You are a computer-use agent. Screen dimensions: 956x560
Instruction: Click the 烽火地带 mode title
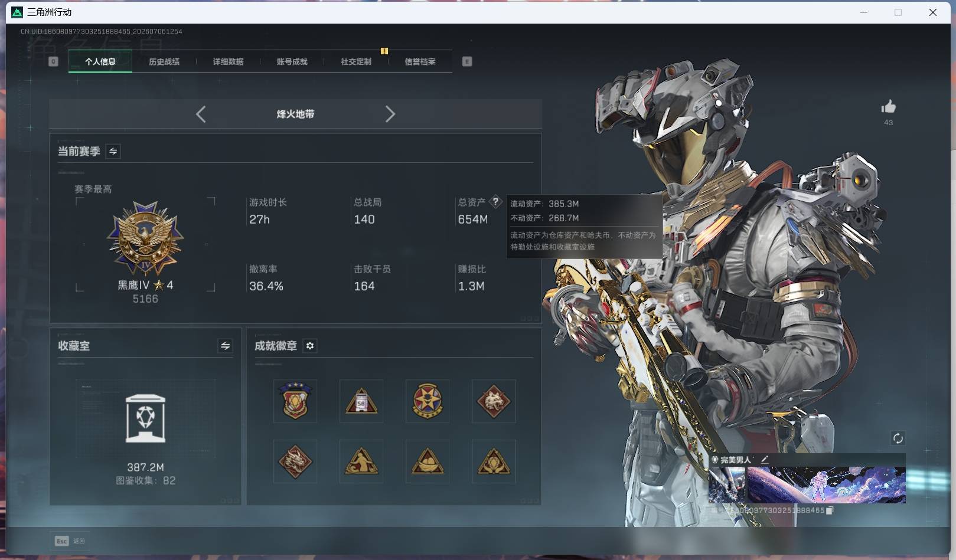tap(295, 114)
